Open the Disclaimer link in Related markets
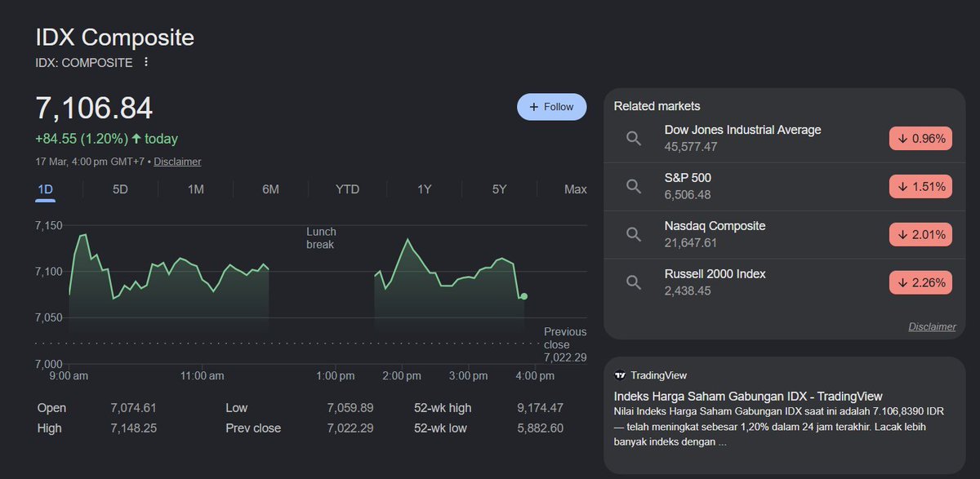 point(932,326)
